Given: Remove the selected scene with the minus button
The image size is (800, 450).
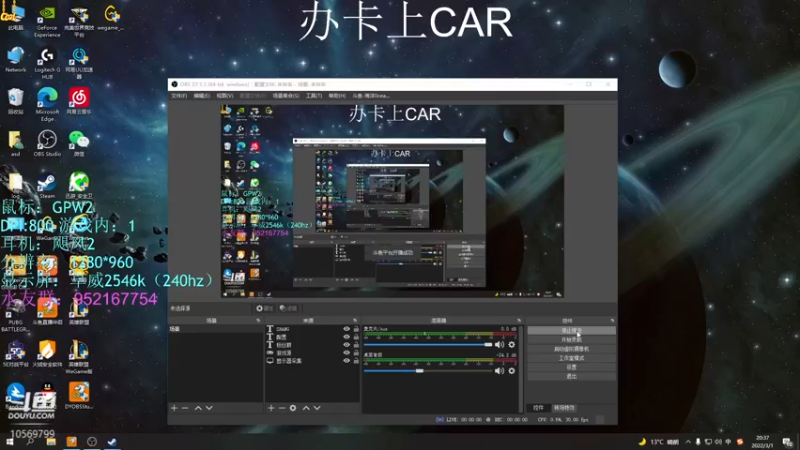Looking at the screenshot, I should [x=185, y=408].
